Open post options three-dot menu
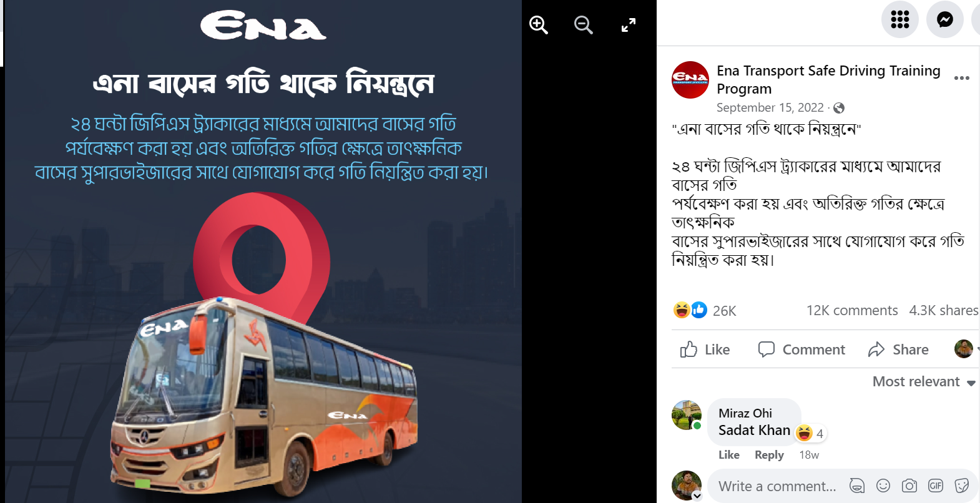Image resolution: width=980 pixels, height=503 pixels. (962, 78)
